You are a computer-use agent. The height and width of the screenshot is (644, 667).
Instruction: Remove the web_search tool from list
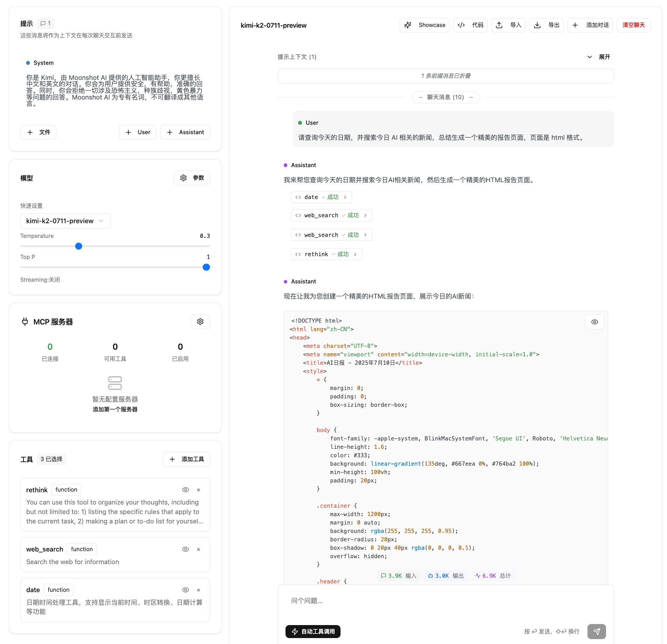click(x=199, y=549)
